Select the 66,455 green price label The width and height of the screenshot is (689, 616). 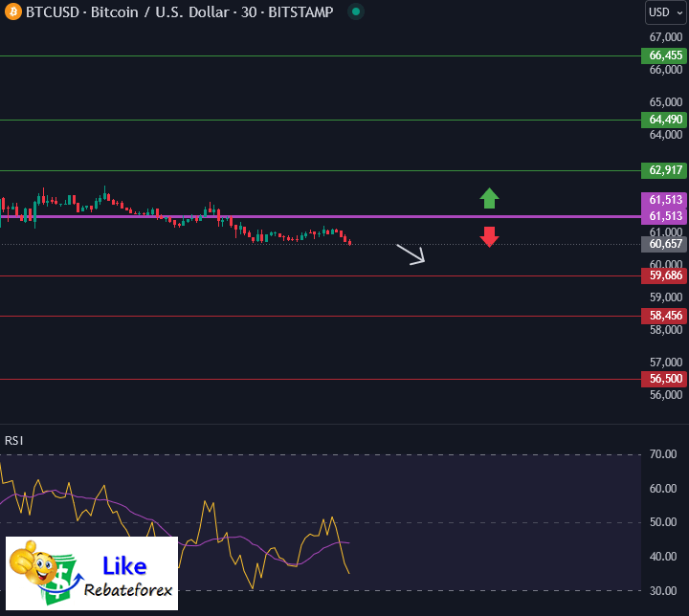point(663,55)
